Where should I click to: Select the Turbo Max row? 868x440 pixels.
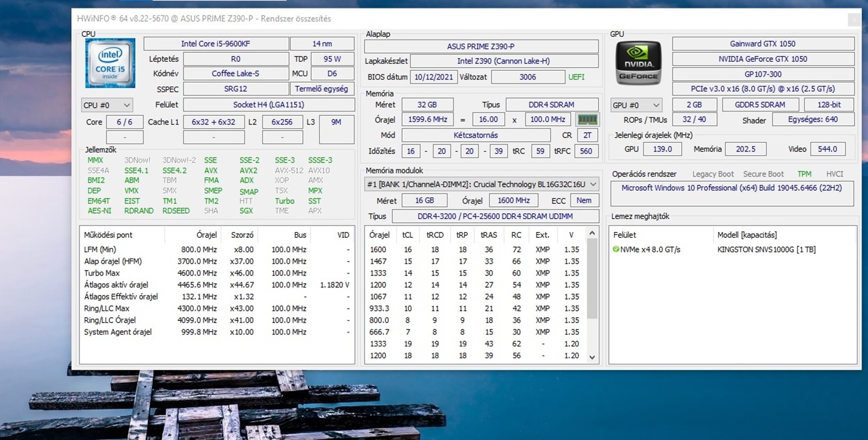pyautogui.click(x=217, y=273)
